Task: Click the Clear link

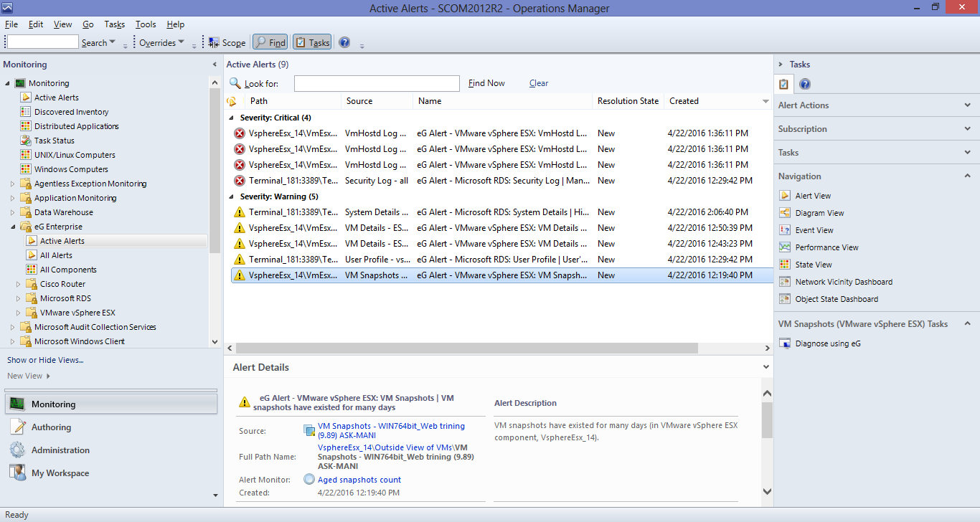Action: pos(539,83)
